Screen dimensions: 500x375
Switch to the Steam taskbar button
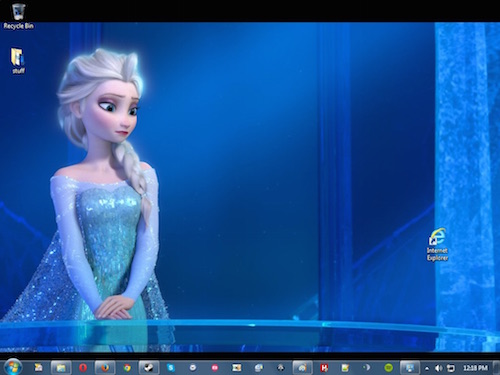(x=149, y=368)
